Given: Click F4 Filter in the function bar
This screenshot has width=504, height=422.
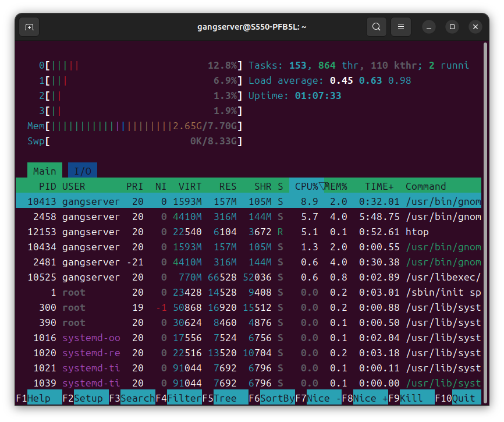Looking at the screenshot, I should pos(179,398).
